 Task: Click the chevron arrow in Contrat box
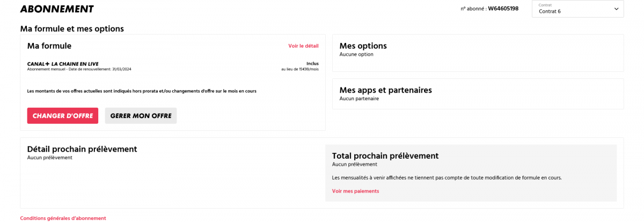click(x=616, y=9)
